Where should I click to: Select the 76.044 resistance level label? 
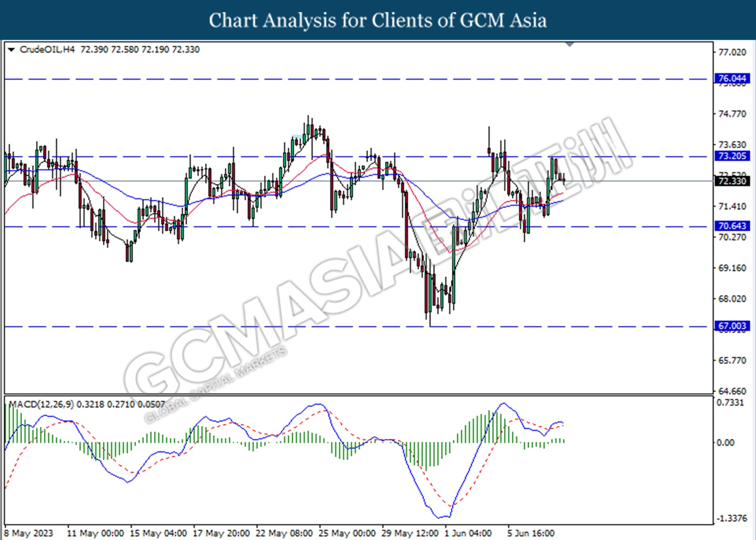(732, 78)
